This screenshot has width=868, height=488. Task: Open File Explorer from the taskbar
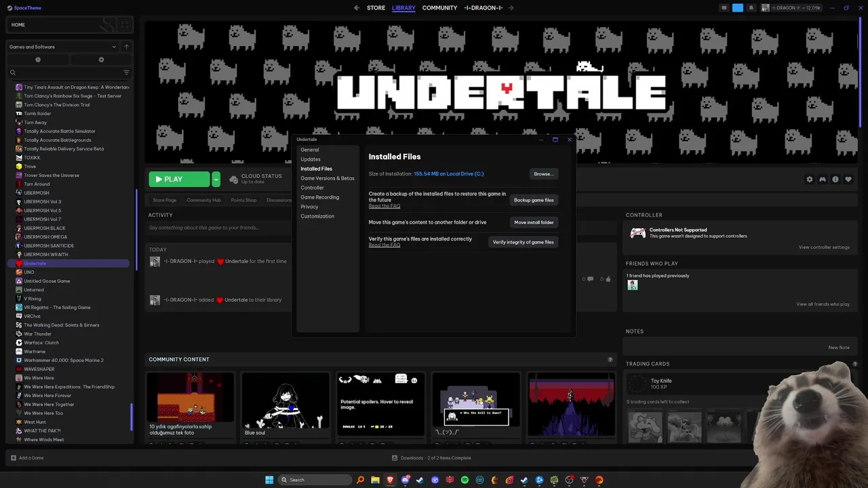[375, 480]
